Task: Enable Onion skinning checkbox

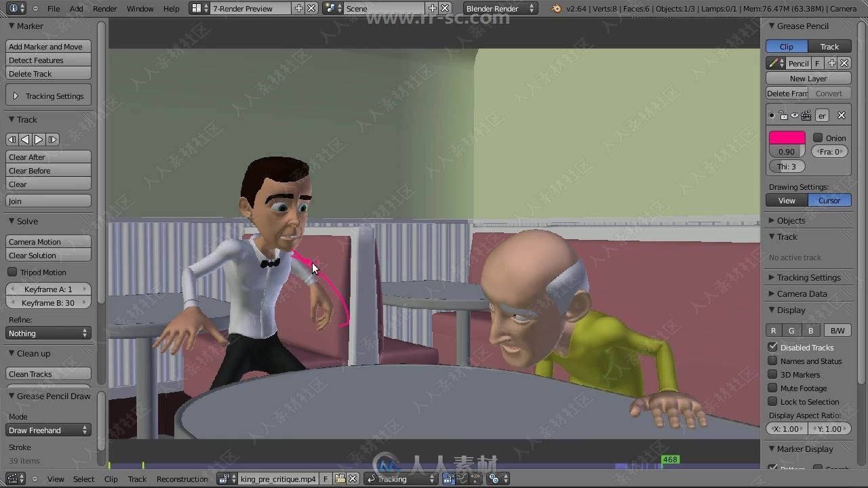Action: (x=818, y=138)
